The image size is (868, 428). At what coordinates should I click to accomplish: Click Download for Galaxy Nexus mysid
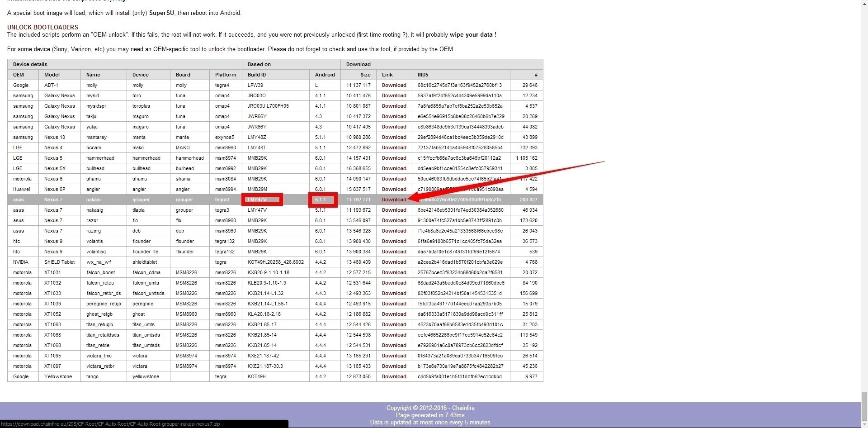[394, 95]
